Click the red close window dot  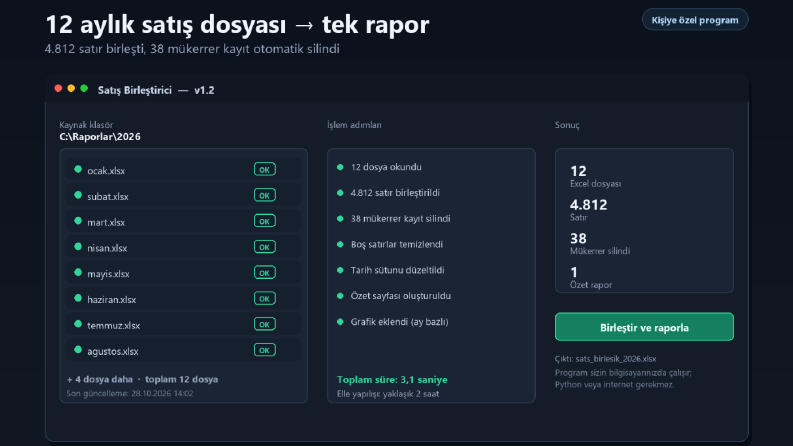(x=58, y=88)
